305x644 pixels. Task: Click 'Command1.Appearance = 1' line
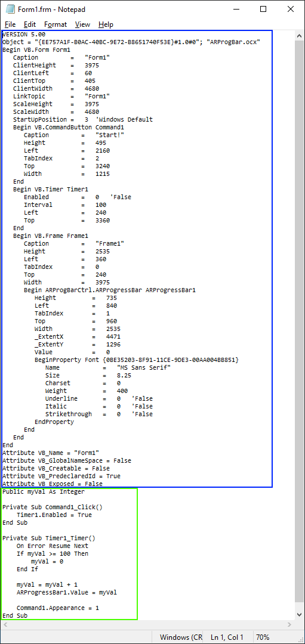click(x=58, y=608)
